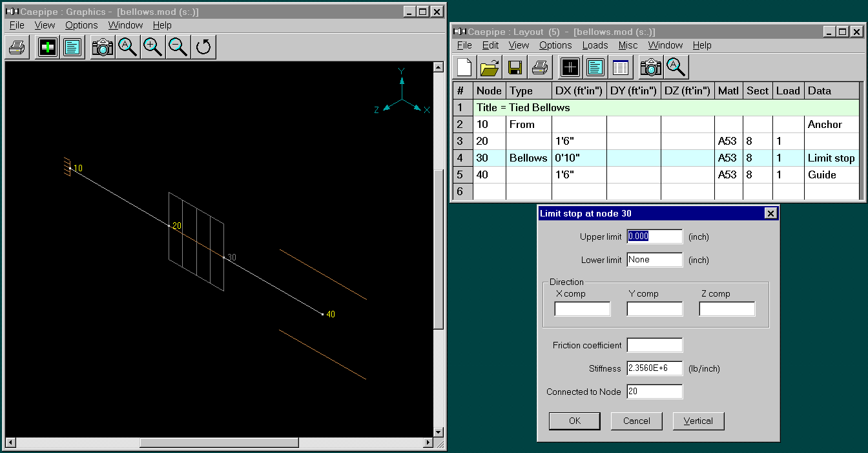Open Window menu in Graphics window

click(125, 25)
